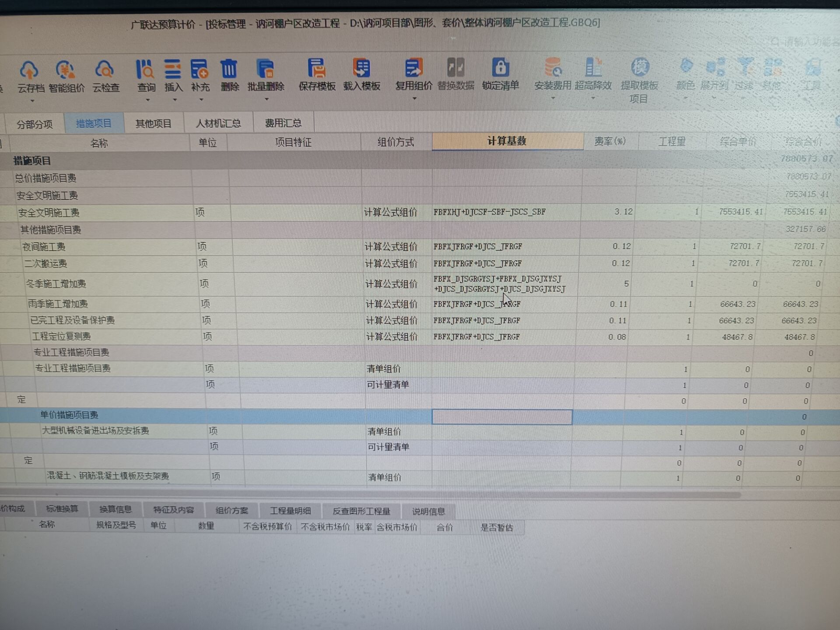
Task: Click 安装费用 installation cost icon
Action: [553, 67]
